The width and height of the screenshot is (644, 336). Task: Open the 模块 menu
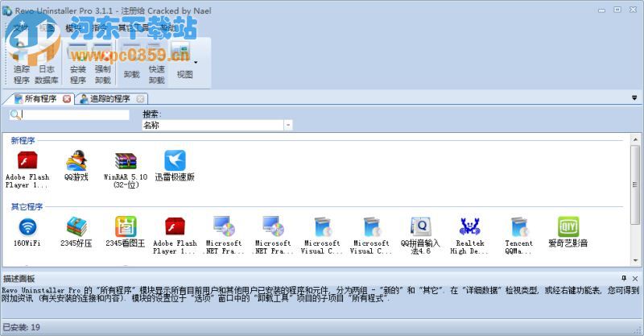(73, 28)
